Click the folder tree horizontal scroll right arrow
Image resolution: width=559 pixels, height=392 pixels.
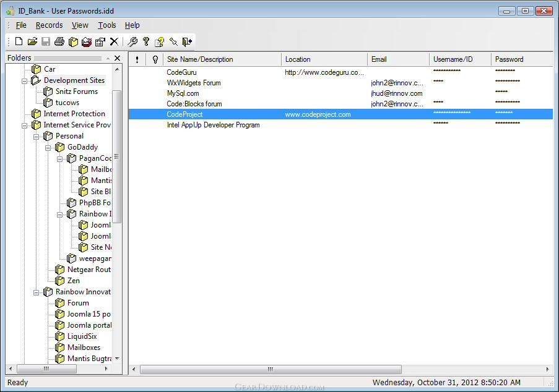click(106, 369)
